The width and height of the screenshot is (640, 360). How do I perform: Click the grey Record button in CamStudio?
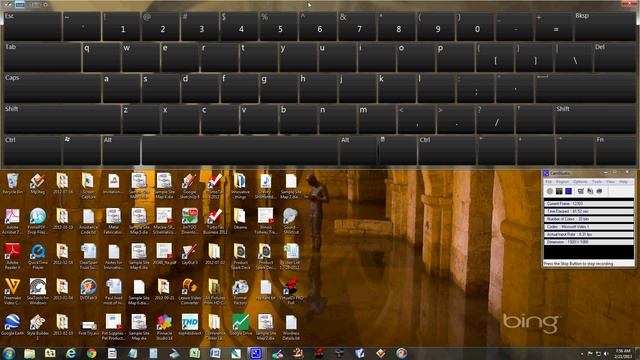click(x=550, y=191)
